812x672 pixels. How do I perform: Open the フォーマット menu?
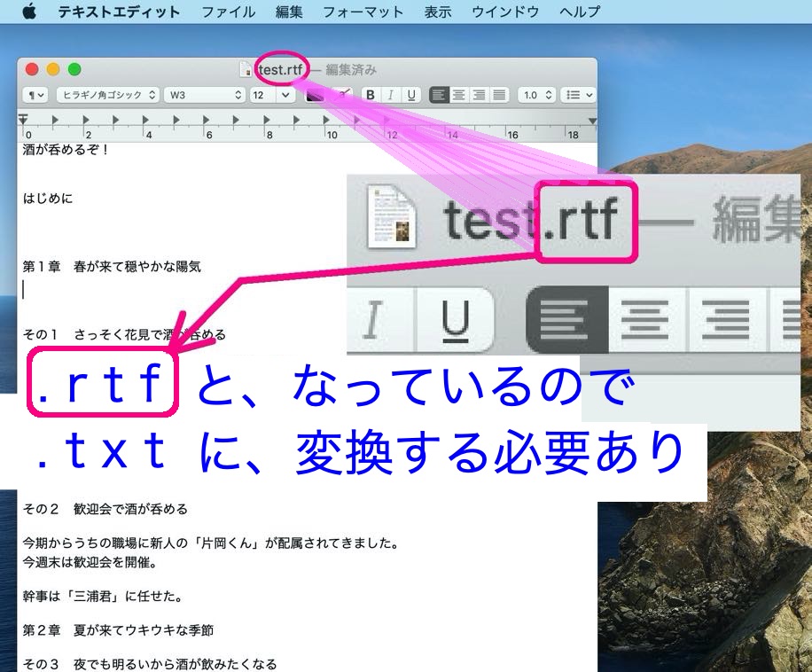[363, 12]
